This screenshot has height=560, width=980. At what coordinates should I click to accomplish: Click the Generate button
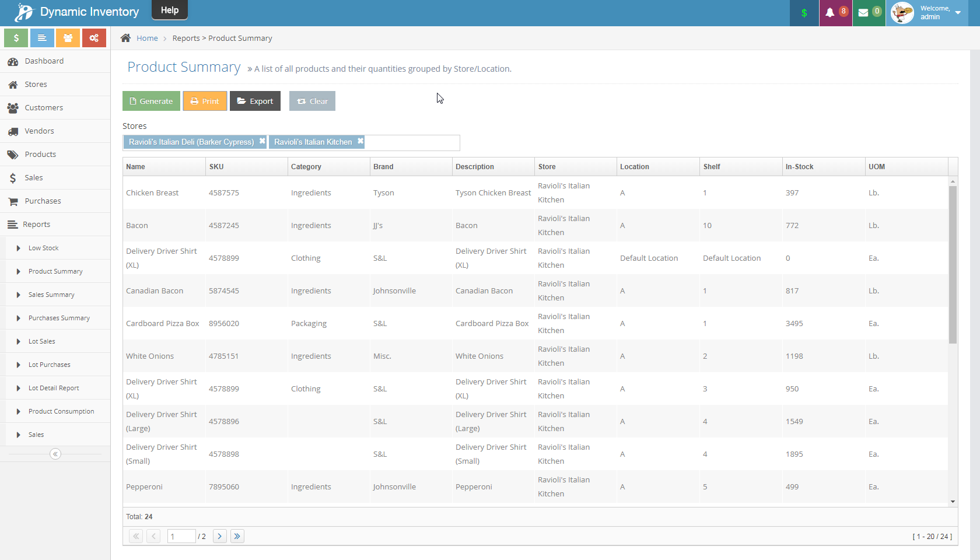click(x=151, y=100)
